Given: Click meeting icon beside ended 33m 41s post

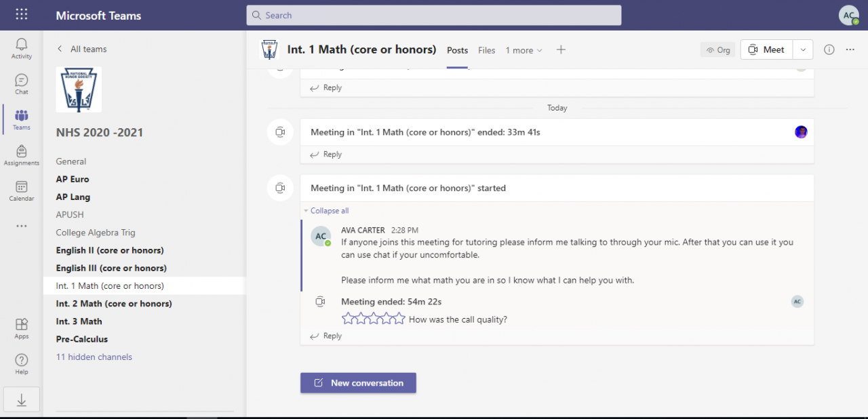Looking at the screenshot, I should pyautogui.click(x=279, y=132).
